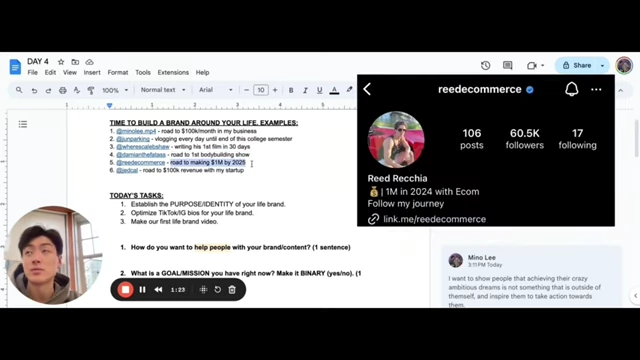Image resolution: width=640 pixels, height=360 pixels.
Task: View the 17 following list
Action: point(577,139)
